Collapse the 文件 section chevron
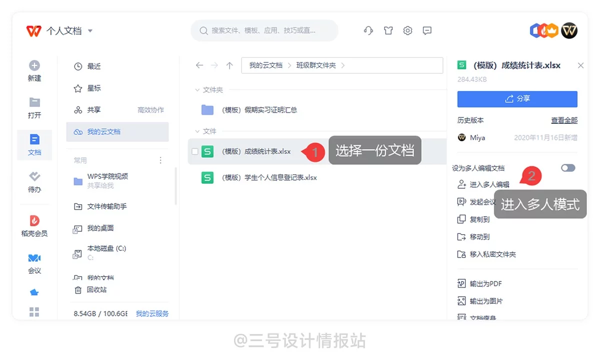The width and height of the screenshot is (600, 364). (196, 131)
